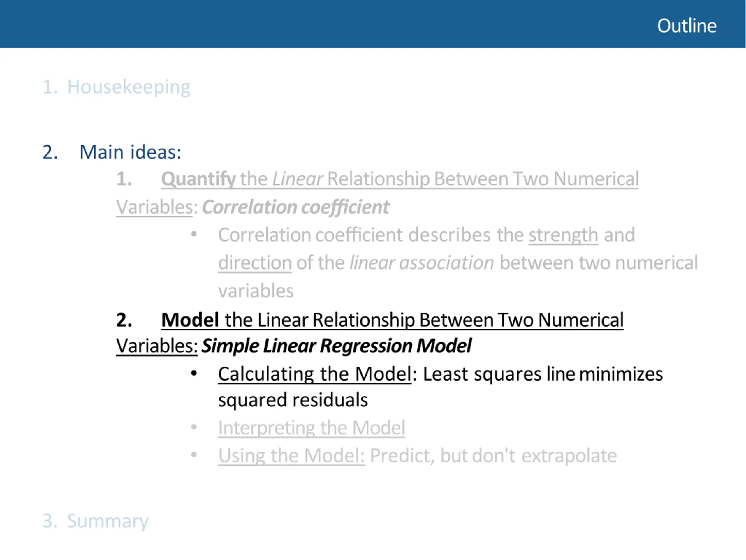746x560 pixels.
Task: Click the underlined word strength
Action: (563, 235)
